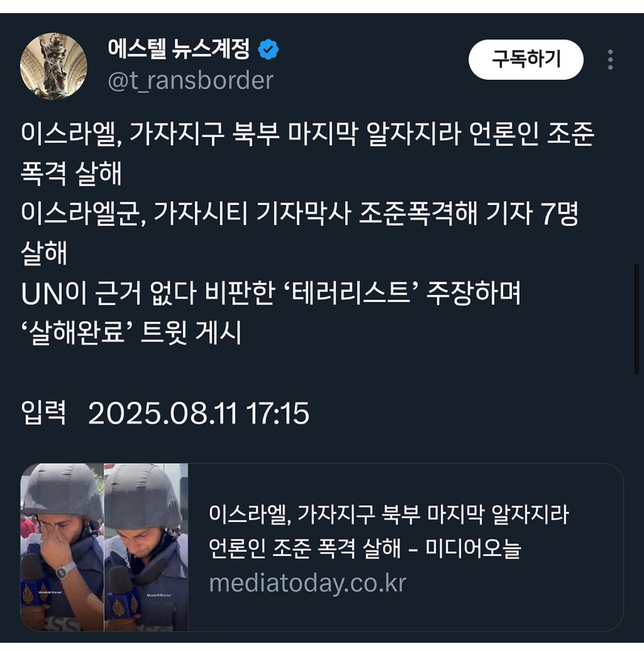The height and width of the screenshot is (651, 644).
Task: Click the blue verified badge icon
Action: 268,49
